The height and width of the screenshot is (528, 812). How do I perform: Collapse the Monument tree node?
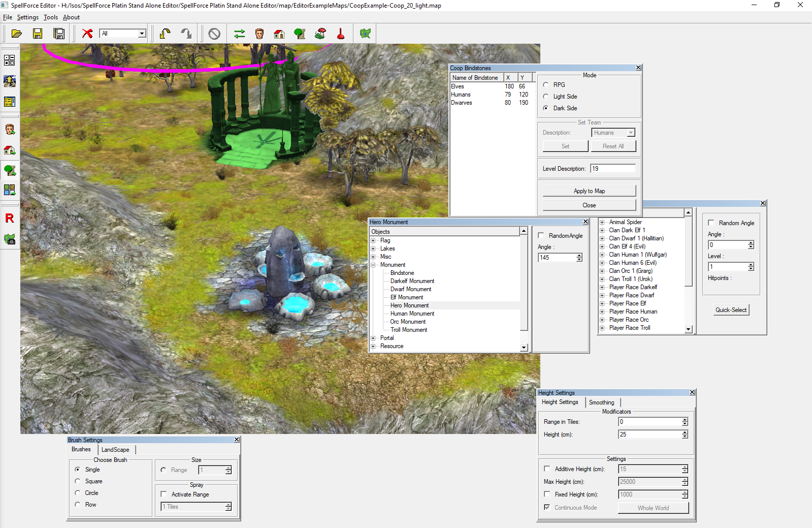click(373, 265)
